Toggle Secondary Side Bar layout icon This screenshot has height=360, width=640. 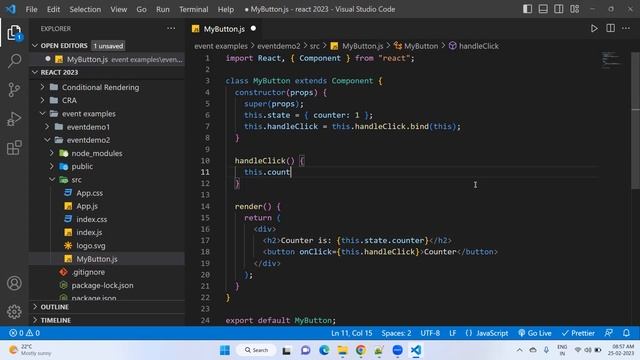[x=559, y=9]
